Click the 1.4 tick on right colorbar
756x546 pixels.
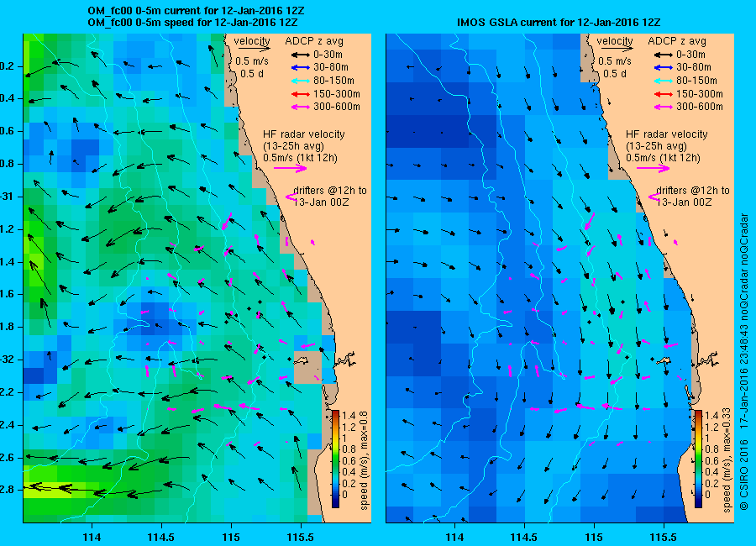tap(711, 415)
